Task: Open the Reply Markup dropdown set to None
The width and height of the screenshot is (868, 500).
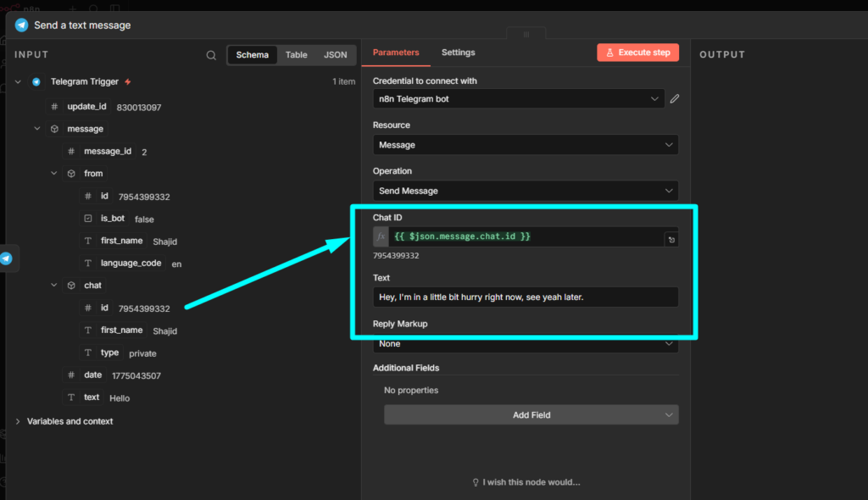Action: (x=526, y=343)
